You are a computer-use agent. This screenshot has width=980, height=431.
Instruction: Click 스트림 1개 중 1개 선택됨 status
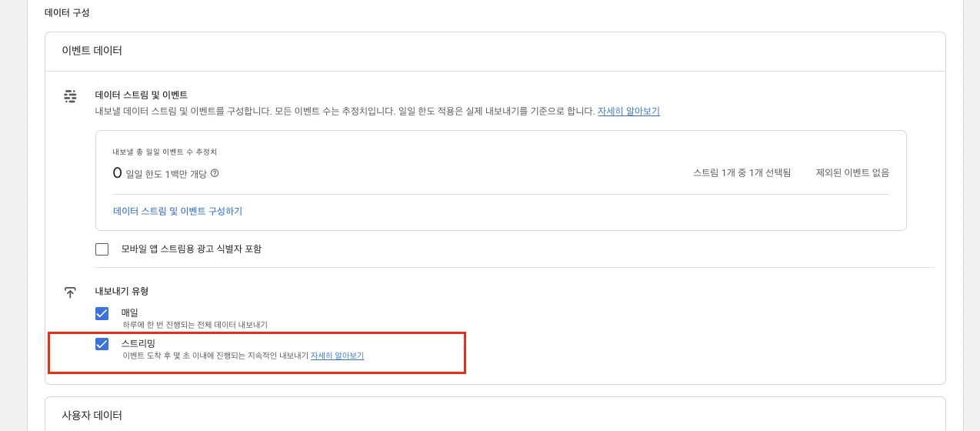[x=742, y=173]
